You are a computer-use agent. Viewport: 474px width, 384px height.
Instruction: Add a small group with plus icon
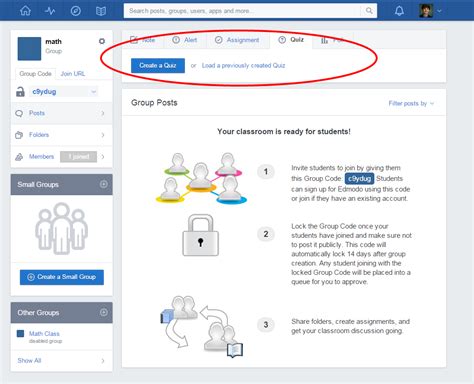(104, 184)
